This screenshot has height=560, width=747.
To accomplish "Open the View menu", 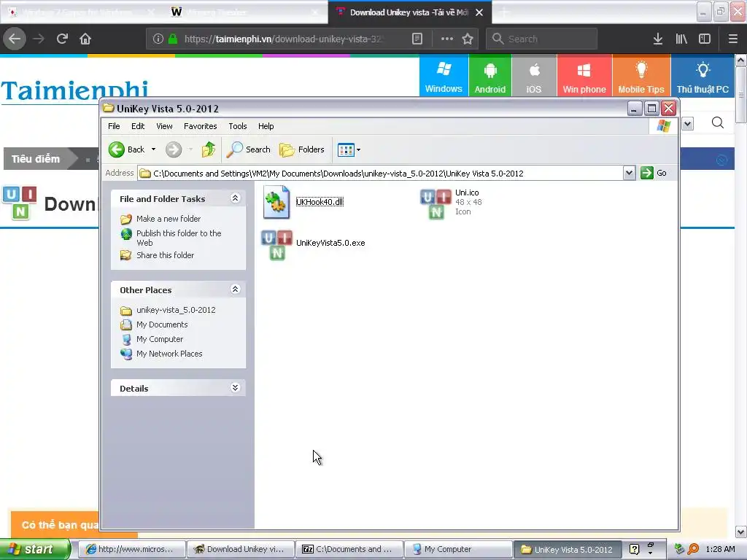I will click(164, 126).
